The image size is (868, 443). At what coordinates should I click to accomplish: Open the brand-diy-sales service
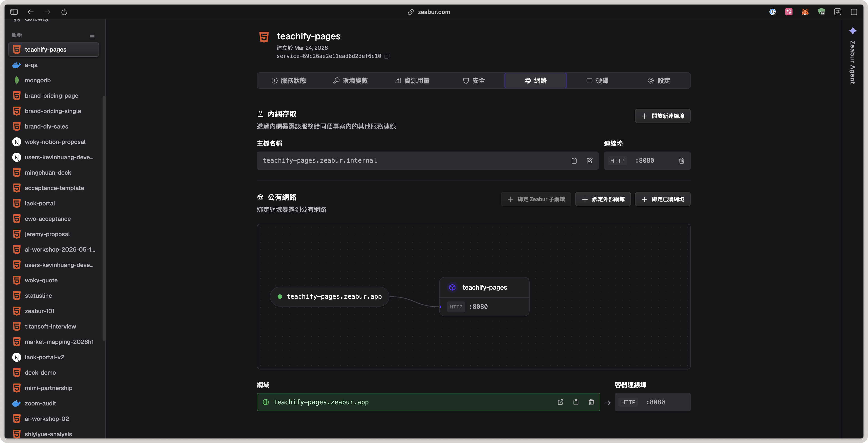click(54, 126)
